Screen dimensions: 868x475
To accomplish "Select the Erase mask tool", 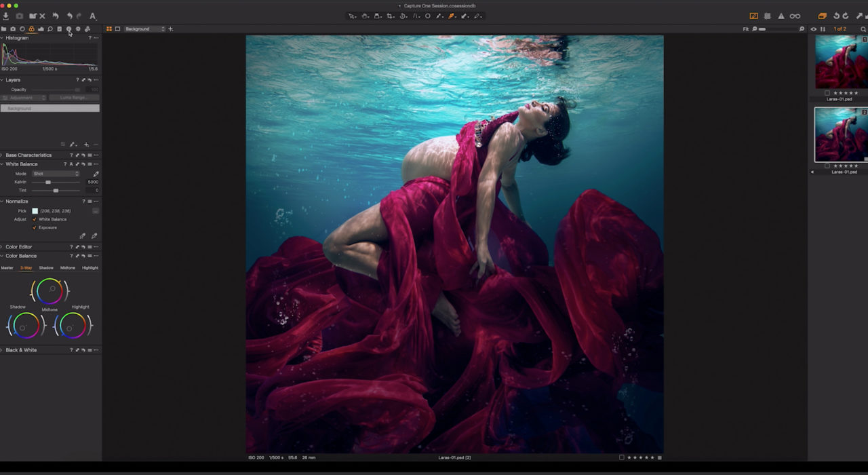I will click(465, 16).
